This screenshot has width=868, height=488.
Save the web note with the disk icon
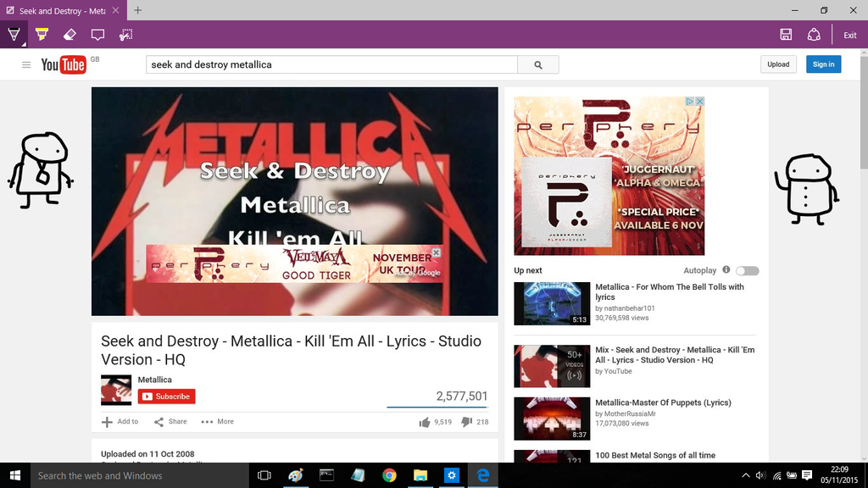coord(786,35)
